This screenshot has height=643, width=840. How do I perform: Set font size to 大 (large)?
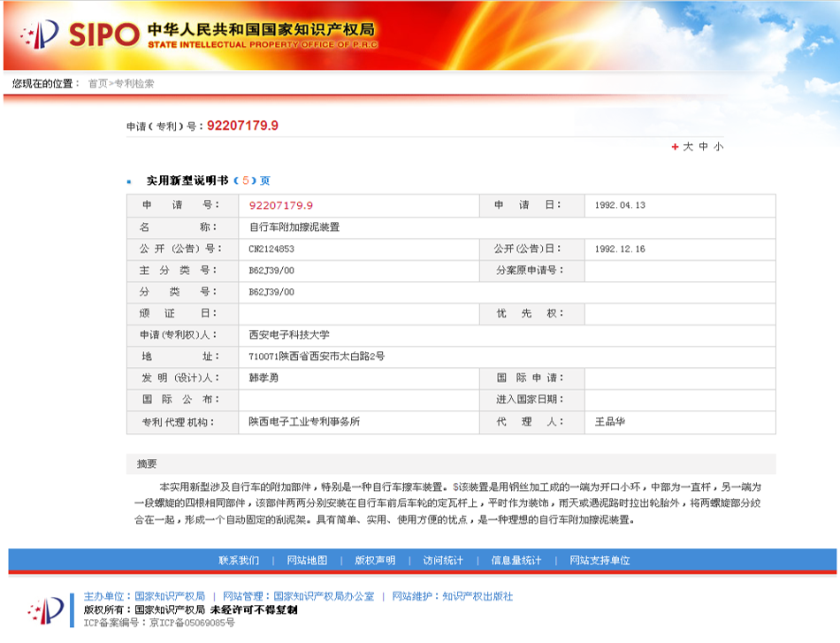click(x=688, y=147)
